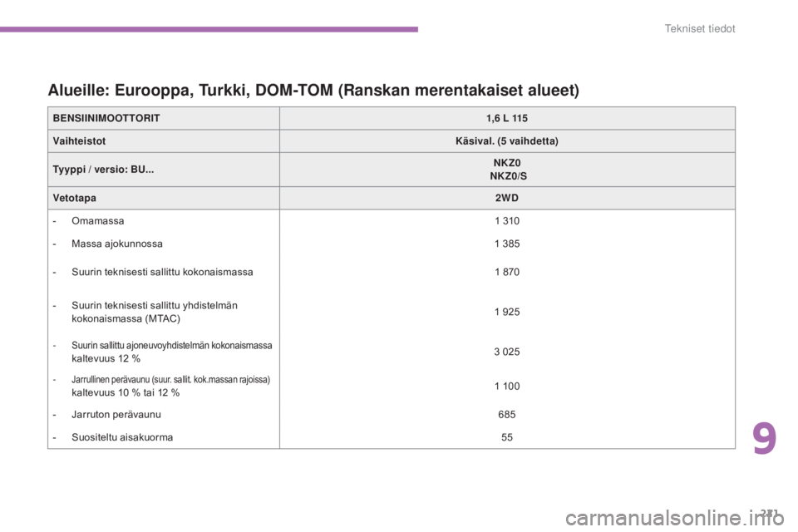Click the 'Käsival. (5 vaihdetta)' cell
The width and height of the screenshot is (798, 532).
click(507, 141)
